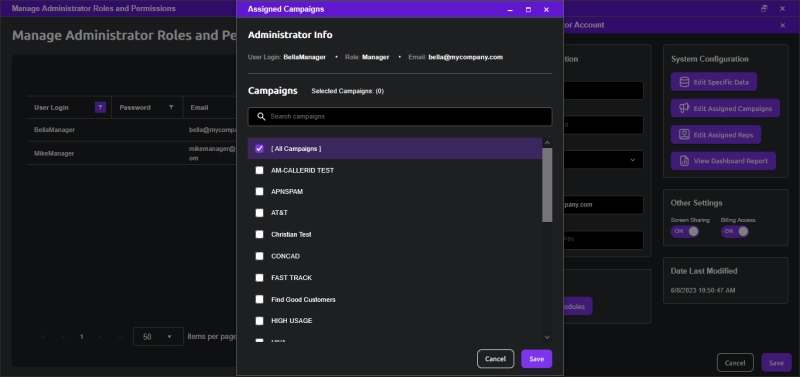This screenshot has width=800, height=377.
Task: Go to next page of grid
Action: [x=100, y=337]
